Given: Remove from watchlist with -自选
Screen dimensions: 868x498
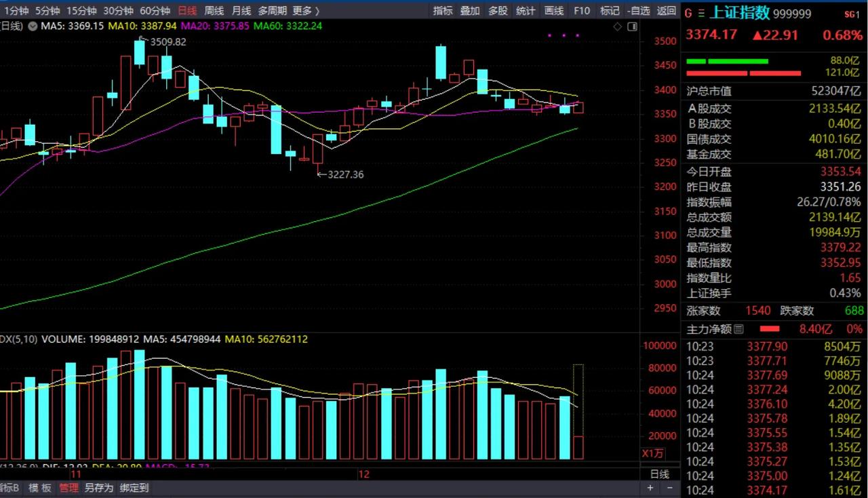Looking at the screenshot, I should 638,11.
